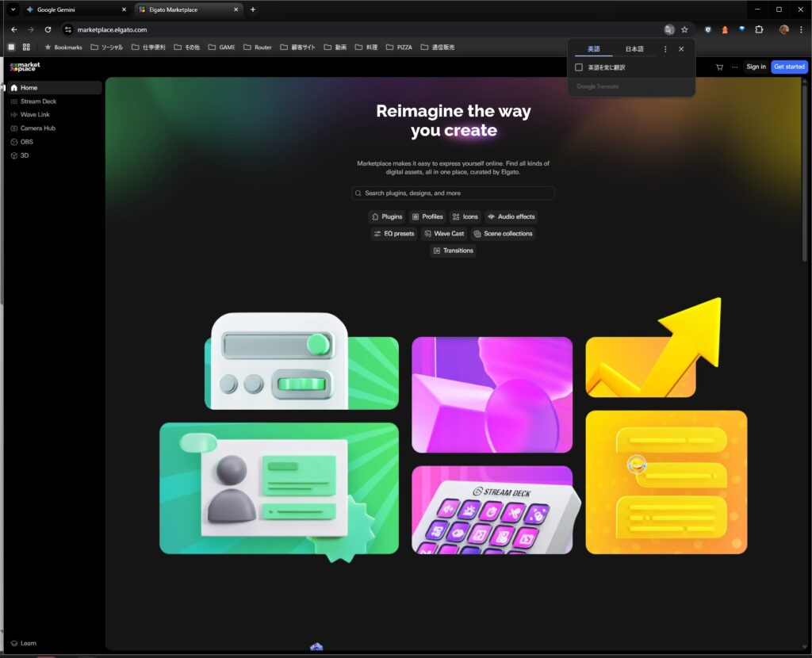Open the shopping cart icon
Viewport: 812px width, 658px height.
click(x=719, y=67)
